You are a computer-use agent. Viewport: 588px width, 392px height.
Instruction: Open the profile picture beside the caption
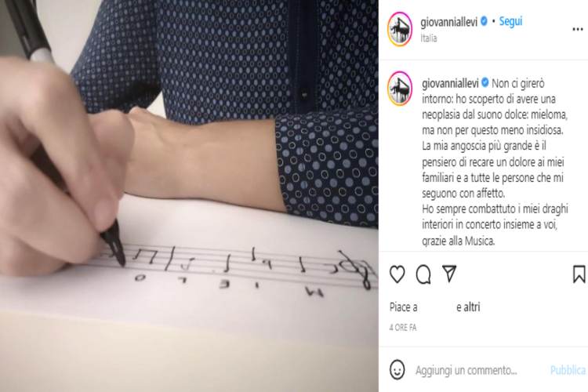400,88
